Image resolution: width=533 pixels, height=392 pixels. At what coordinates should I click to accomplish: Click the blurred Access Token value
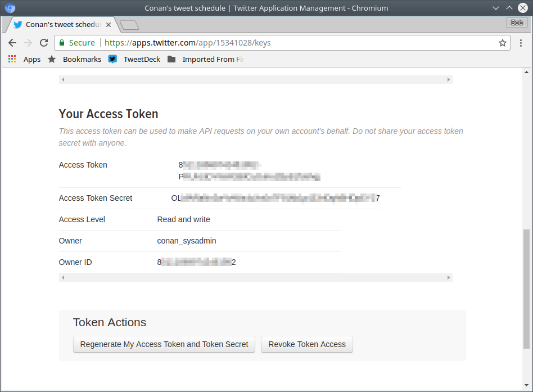249,170
